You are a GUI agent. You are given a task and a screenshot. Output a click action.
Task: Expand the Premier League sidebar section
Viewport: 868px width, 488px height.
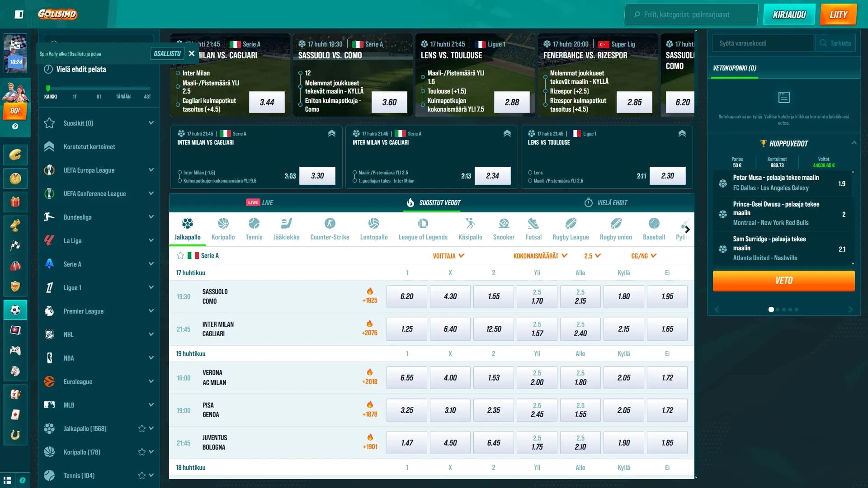coord(151,311)
